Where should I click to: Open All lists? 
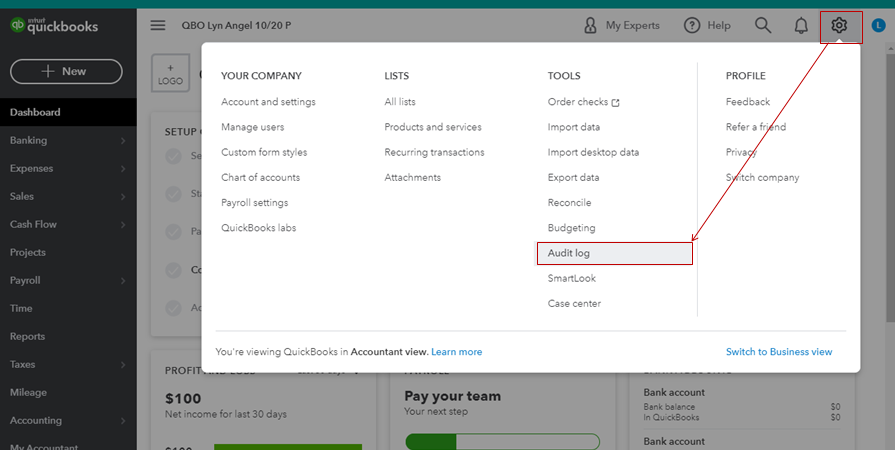pos(400,102)
